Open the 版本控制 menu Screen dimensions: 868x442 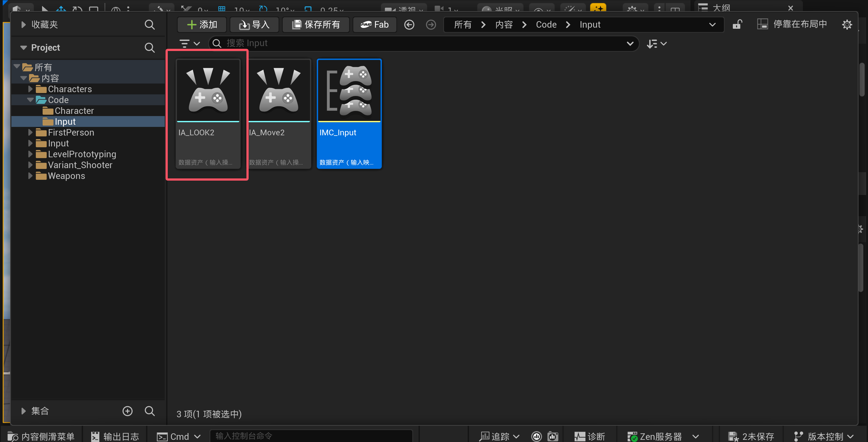tap(825, 436)
